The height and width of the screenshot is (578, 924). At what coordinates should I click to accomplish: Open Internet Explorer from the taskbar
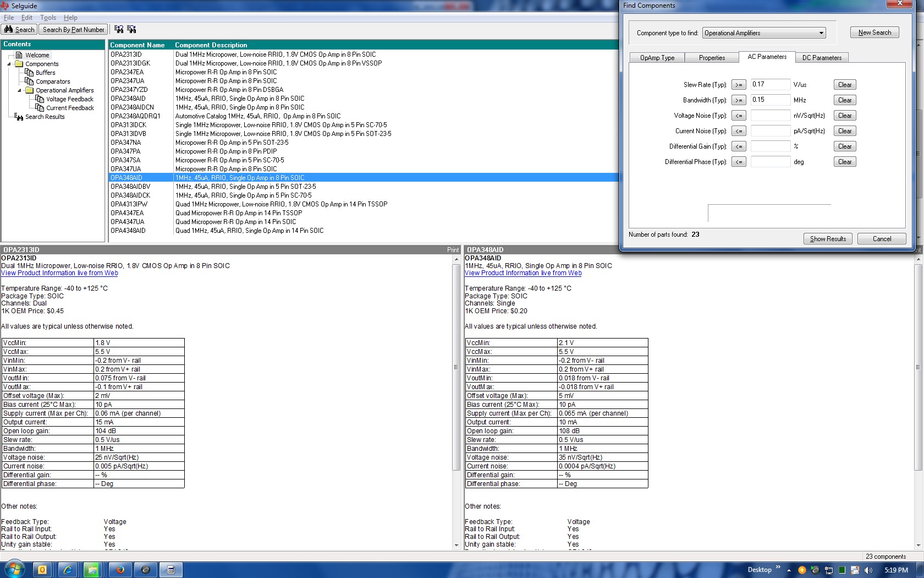(68, 570)
